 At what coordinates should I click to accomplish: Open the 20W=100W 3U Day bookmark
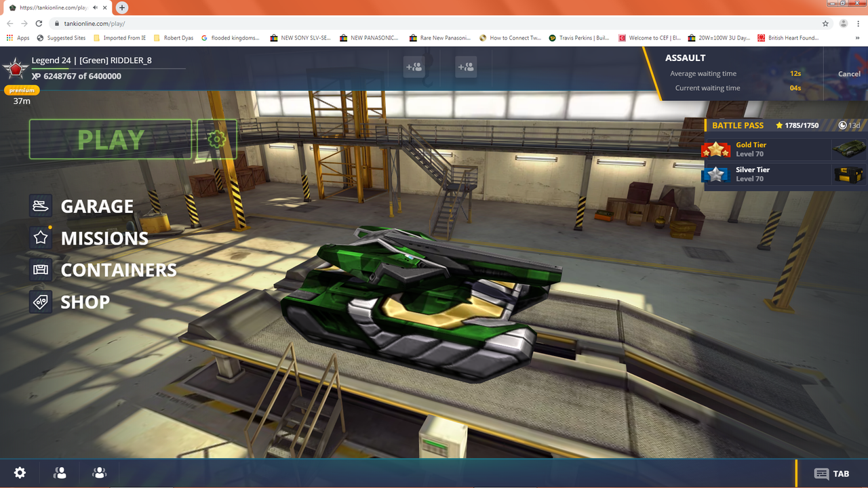(x=719, y=38)
